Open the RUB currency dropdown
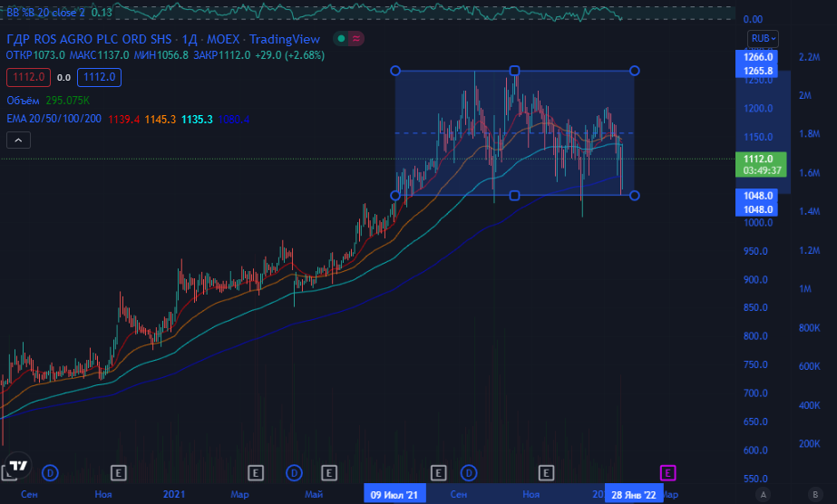Image resolution: width=837 pixels, height=504 pixels. coord(763,38)
